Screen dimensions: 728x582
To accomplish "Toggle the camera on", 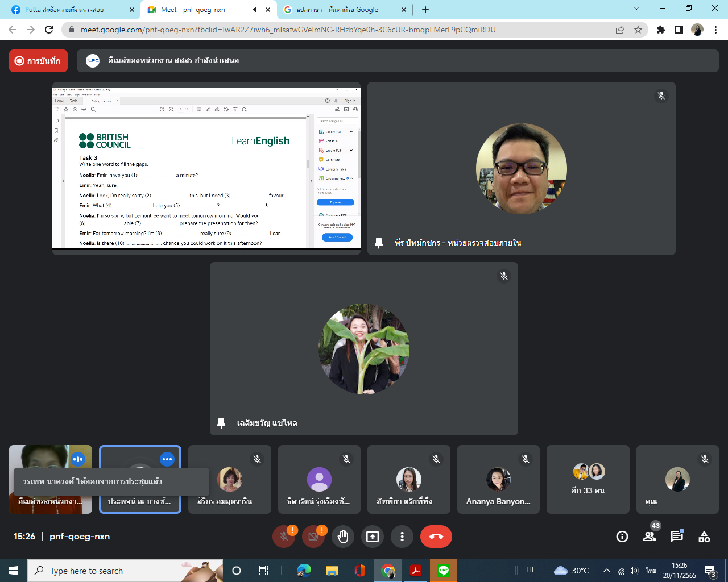I will point(313,537).
